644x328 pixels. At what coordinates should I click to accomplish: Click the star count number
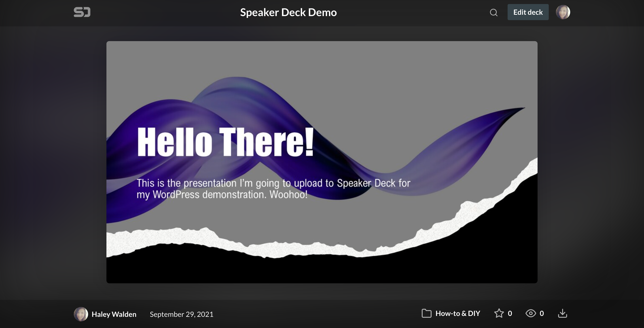510,313
